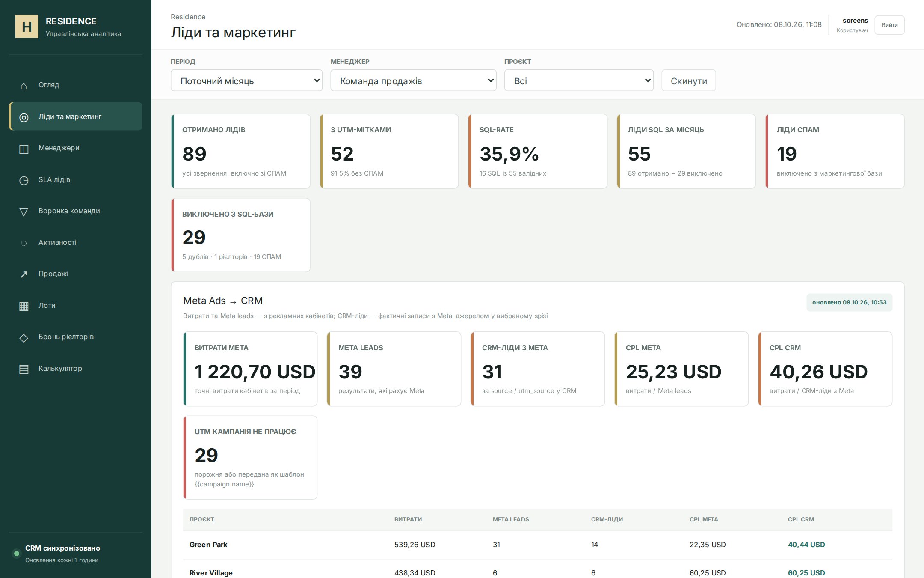Click the columns icon beside Менеджери
The image size is (924, 578).
tap(24, 149)
